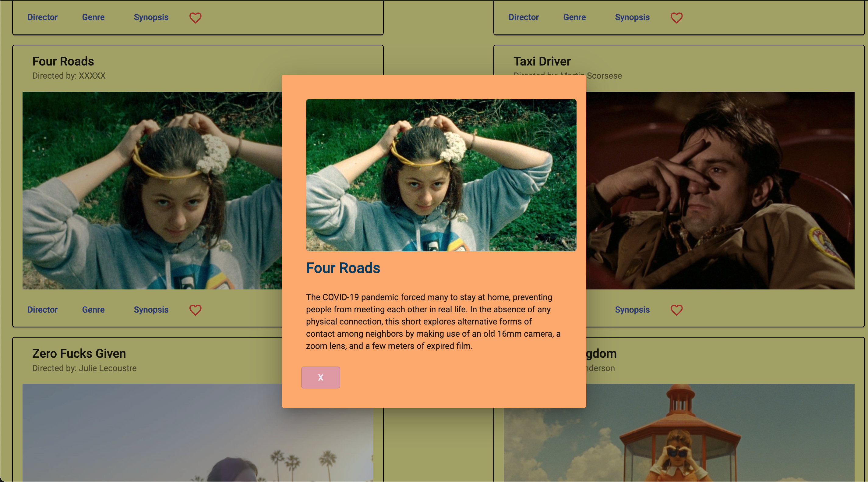Click Synopsis on top-left card
Image resolution: width=868 pixels, height=482 pixels.
(x=151, y=17)
